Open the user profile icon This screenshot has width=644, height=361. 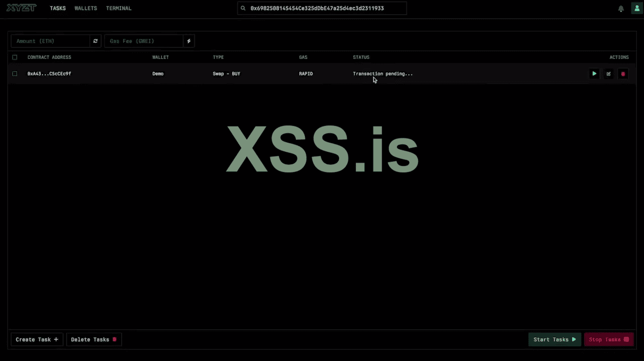tap(636, 9)
